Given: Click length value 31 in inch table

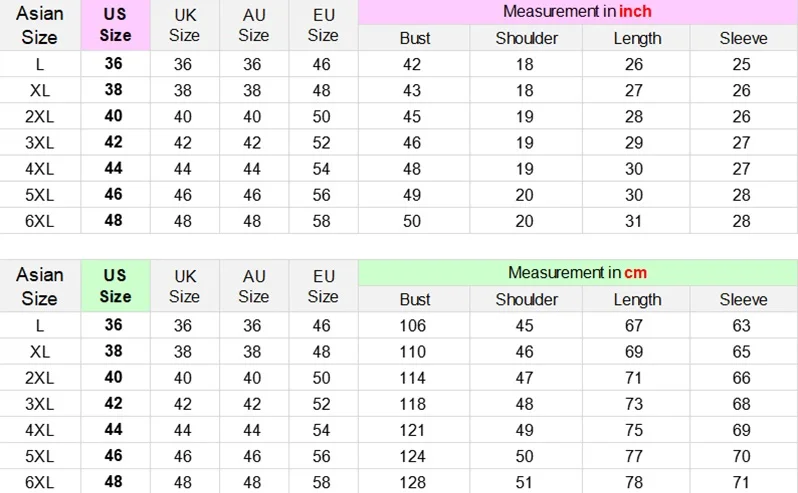Looking at the screenshot, I should [634, 221].
